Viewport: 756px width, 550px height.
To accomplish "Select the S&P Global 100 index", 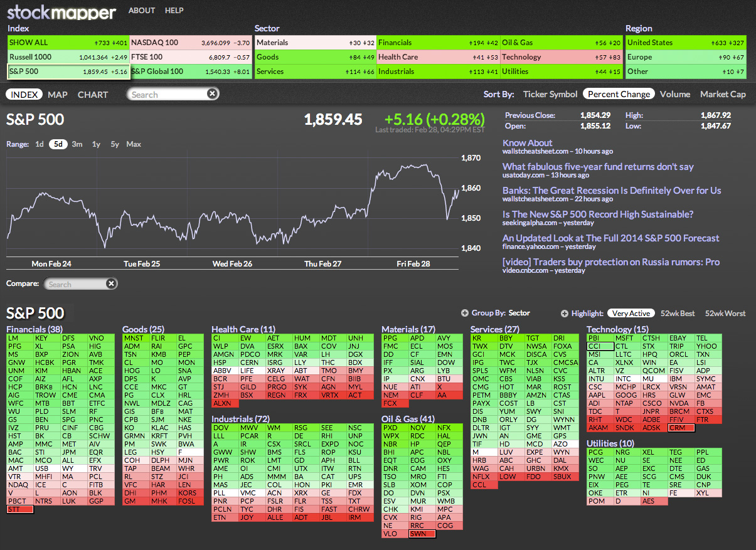I will 191,71.
